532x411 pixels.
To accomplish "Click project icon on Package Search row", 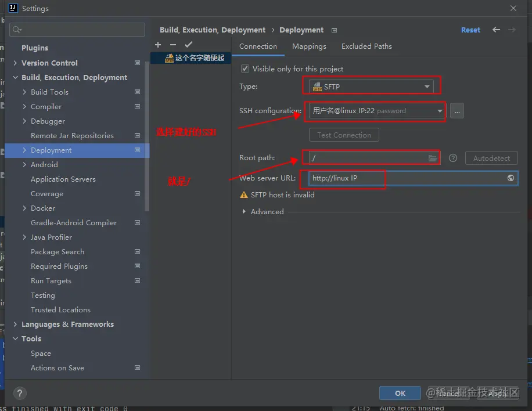I will click(x=138, y=251).
